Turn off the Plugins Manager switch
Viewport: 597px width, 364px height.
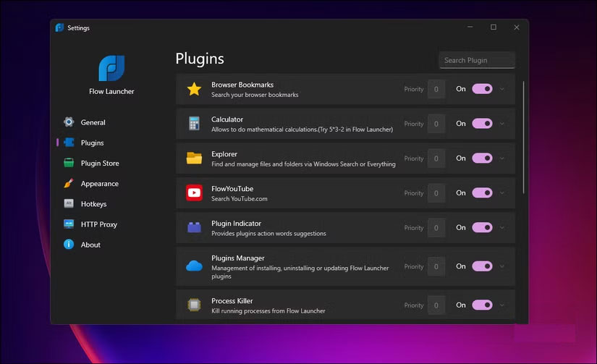point(482,266)
